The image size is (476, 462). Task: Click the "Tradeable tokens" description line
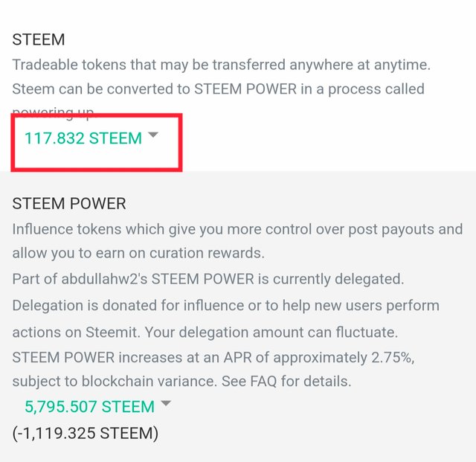[221, 65]
